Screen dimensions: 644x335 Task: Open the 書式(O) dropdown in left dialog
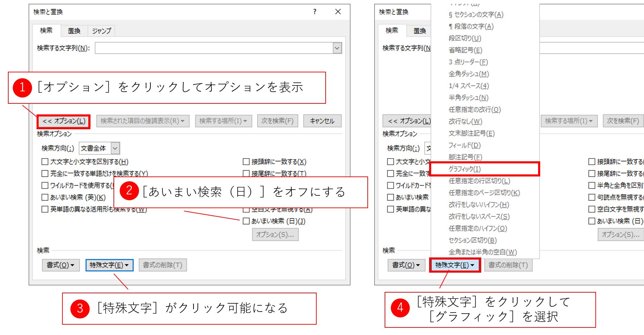(x=61, y=265)
